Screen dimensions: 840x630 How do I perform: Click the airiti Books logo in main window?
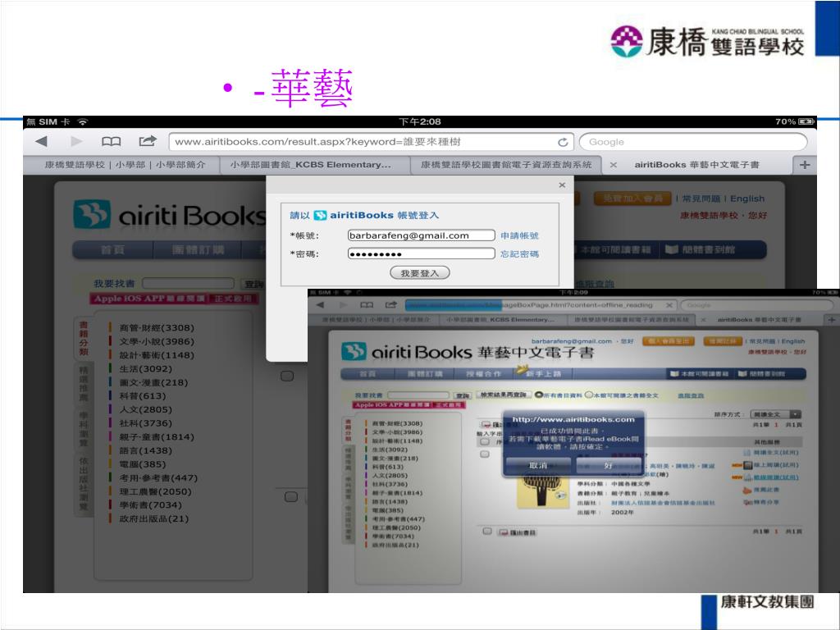169,216
